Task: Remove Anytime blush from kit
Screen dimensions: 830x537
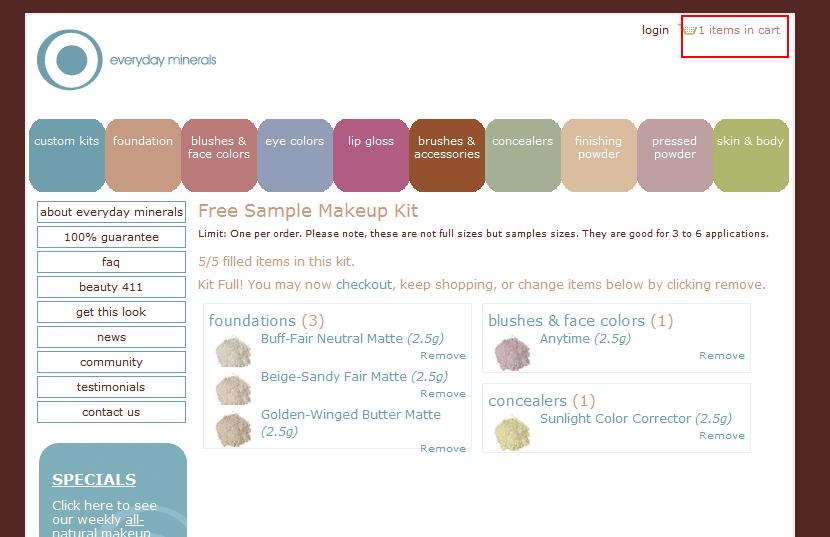Action: (721, 355)
